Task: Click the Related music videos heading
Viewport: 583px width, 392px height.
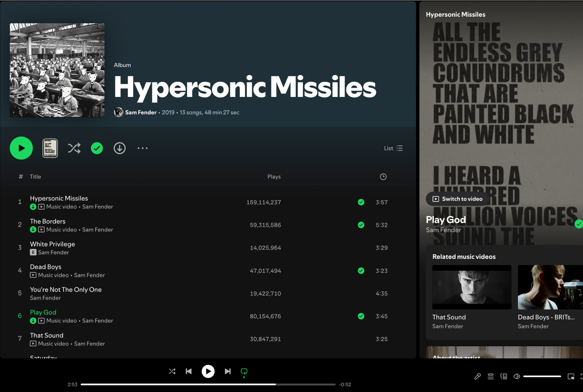Action: pyautogui.click(x=464, y=257)
